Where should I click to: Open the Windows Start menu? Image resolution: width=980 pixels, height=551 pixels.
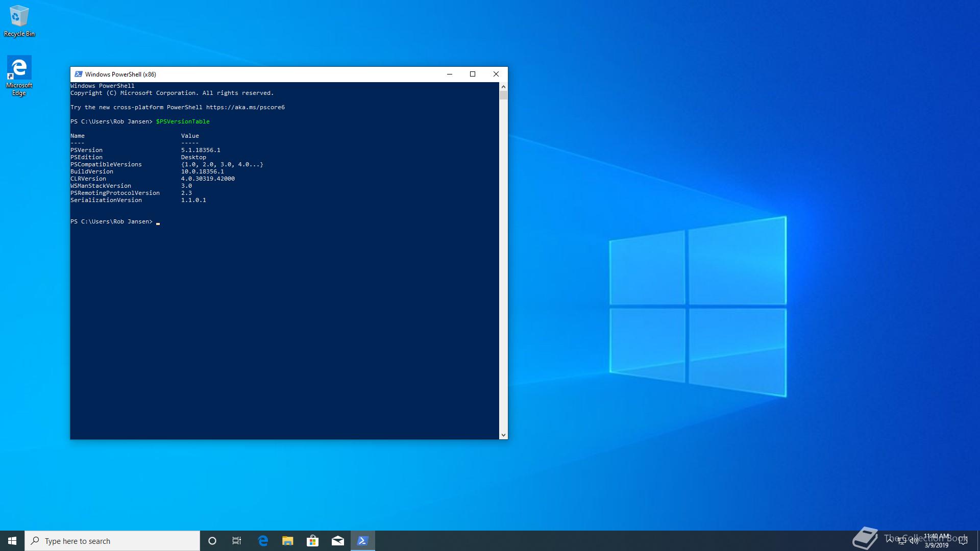(x=12, y=541)
